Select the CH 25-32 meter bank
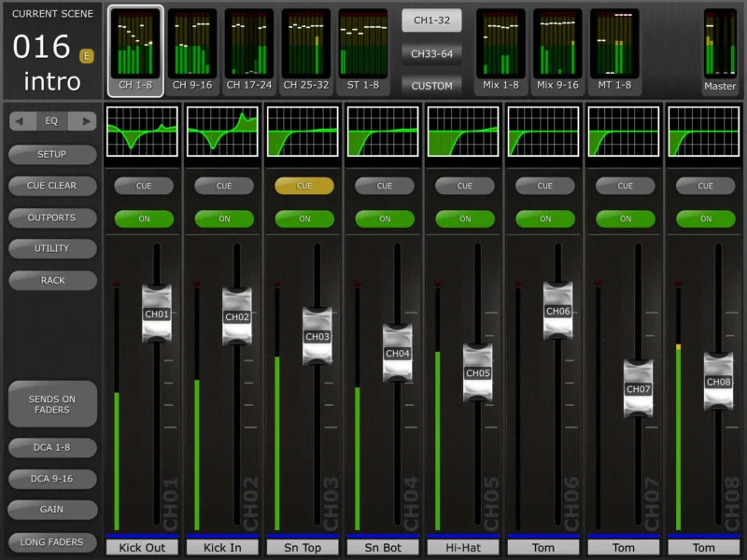The width and height of the screenshot is (747, 560). [x=306, y=51]
